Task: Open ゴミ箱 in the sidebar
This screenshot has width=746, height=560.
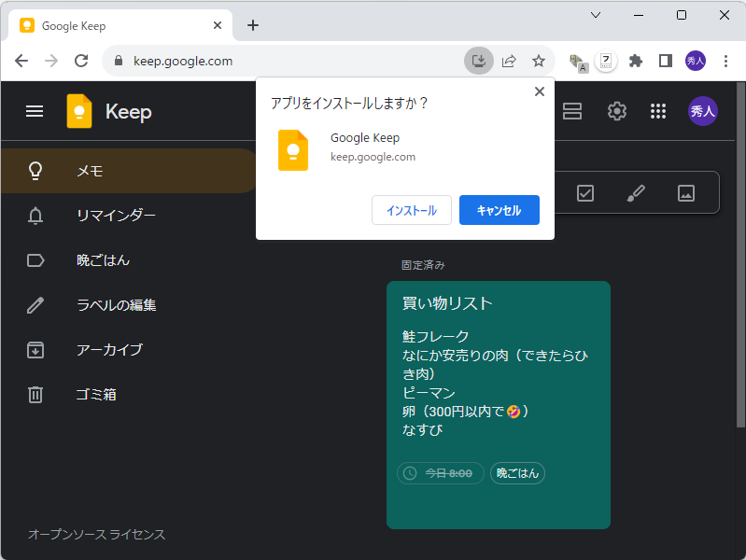Action: [129, 395]
